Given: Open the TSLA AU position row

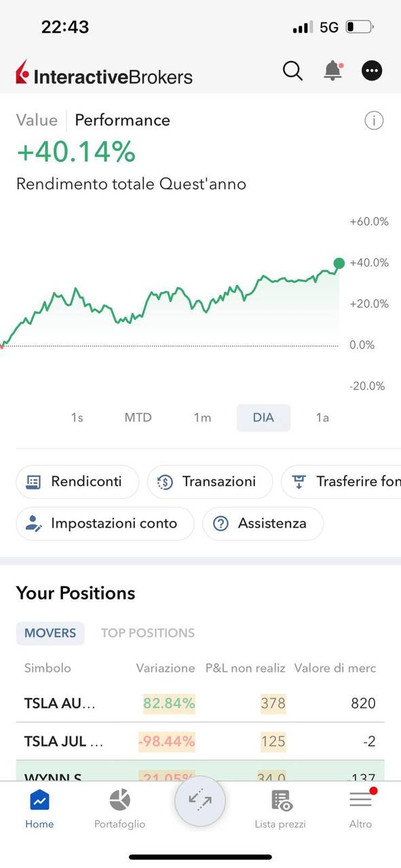Looking at the screenshot, I should (200, 703).
